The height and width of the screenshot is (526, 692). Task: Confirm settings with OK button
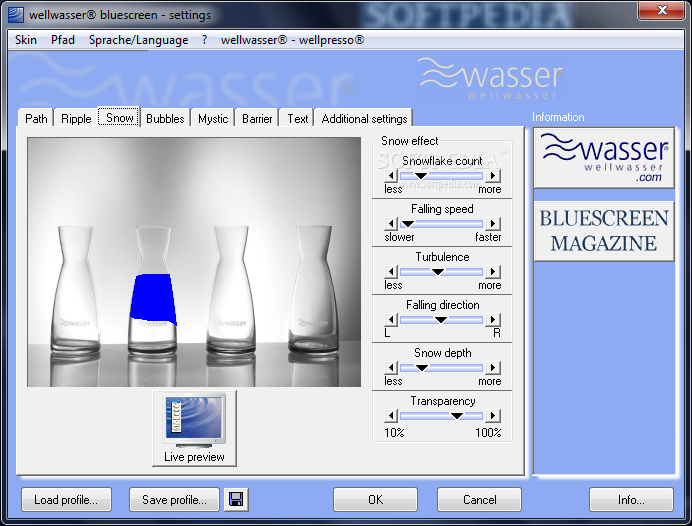tap(375, 500)
